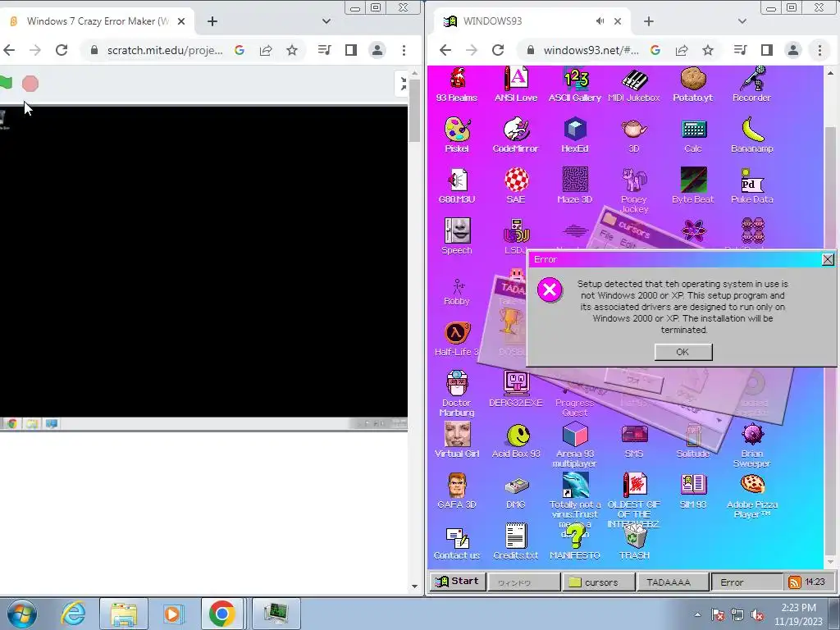
Task: Open Brian Sweeper icon
Action: pos(751,445)
